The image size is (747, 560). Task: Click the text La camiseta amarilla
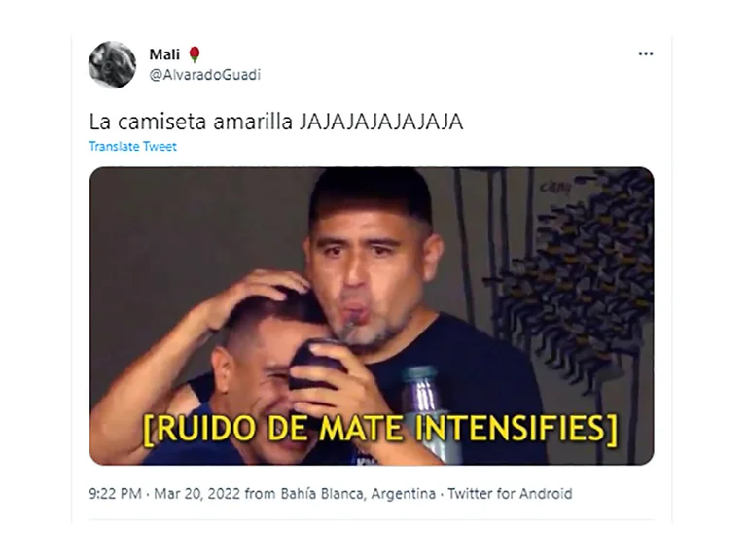(191, 122)
